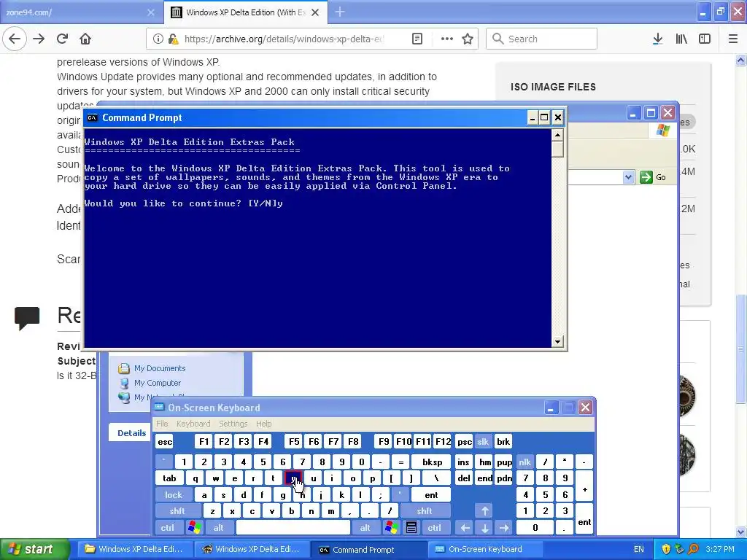Click the Command Prompt title icon
Image resolution: width=747 pixels, height=560 pixels.
pos(93,117)
